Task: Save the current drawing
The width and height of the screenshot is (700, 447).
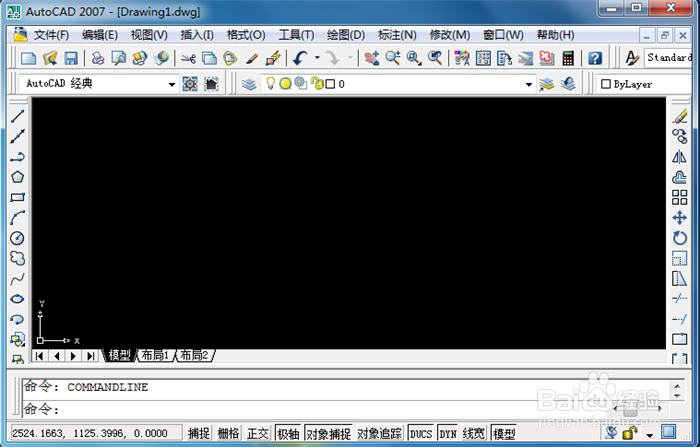Action: [x=71, y=58]
